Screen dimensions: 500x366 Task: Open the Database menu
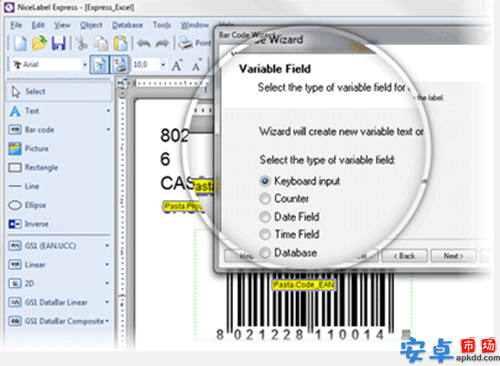point(127,25)
